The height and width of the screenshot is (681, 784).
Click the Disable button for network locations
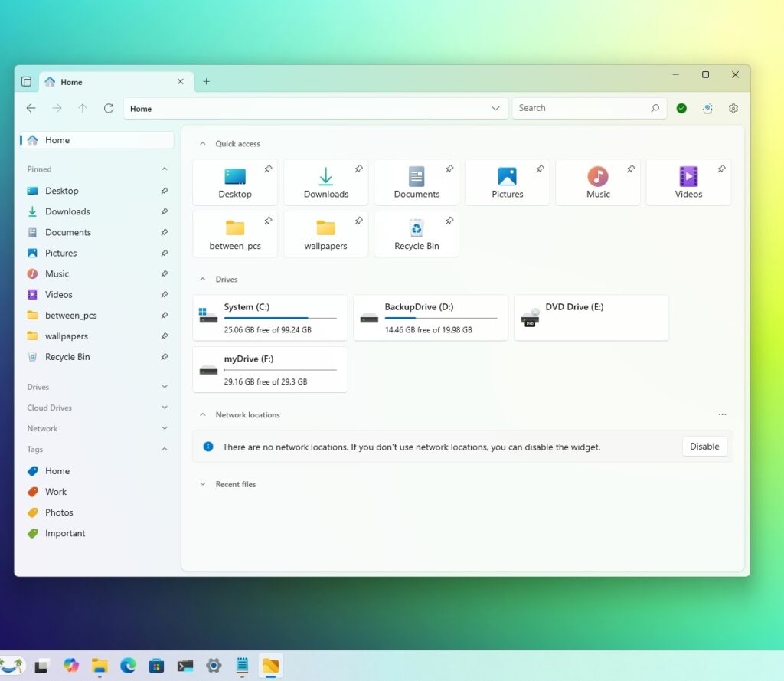704,447
